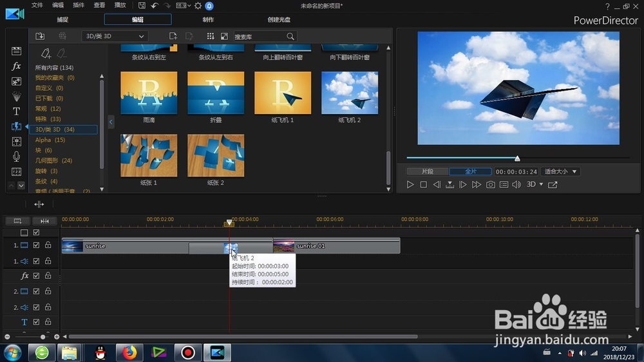Click the timeline zoom-in plus button
644x362 pixels.
(57, 337)
